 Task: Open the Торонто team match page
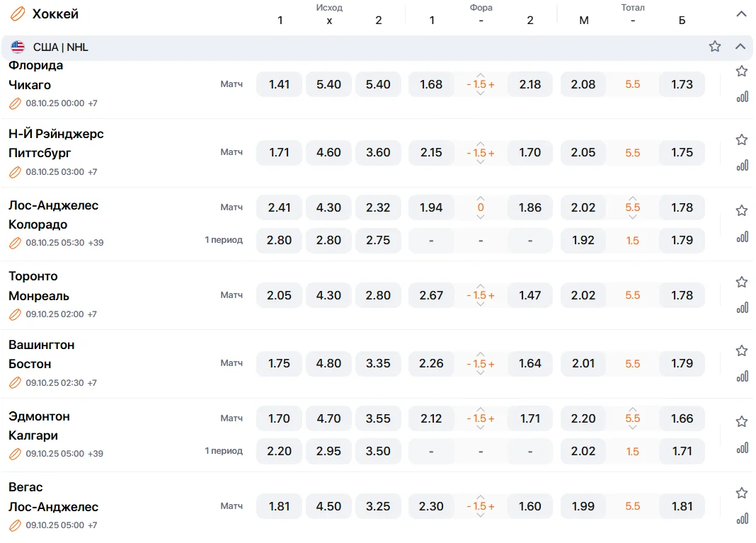[33, 276]
